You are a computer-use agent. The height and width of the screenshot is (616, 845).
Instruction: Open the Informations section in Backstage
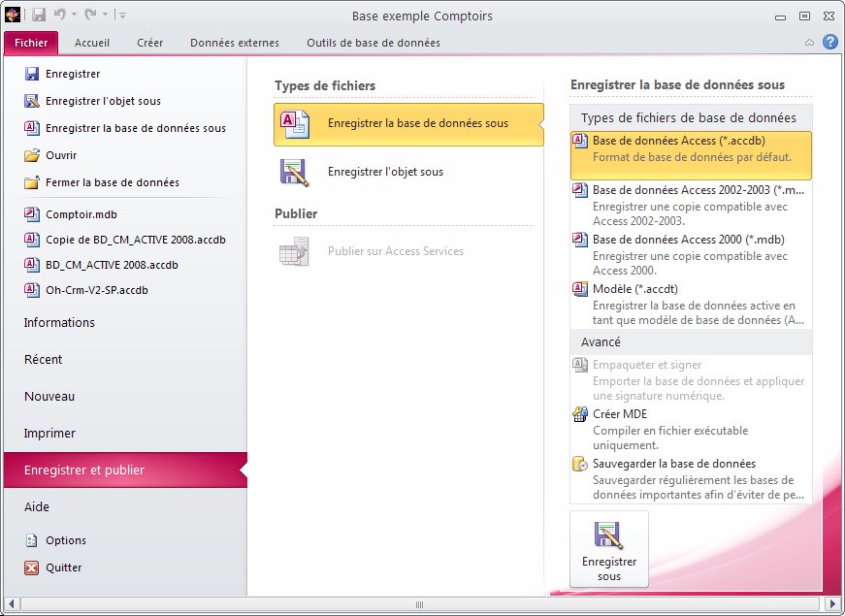tap(59, 323)
